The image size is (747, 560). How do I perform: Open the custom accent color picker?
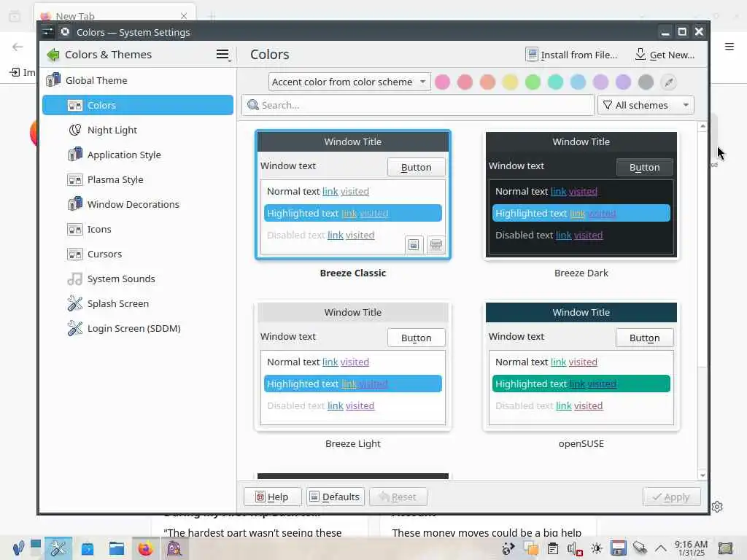pyautogui.click(x=669, y=82)
